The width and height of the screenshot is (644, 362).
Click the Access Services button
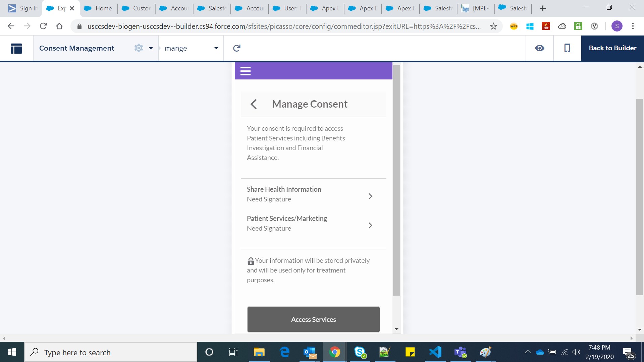tap(313, 319)
